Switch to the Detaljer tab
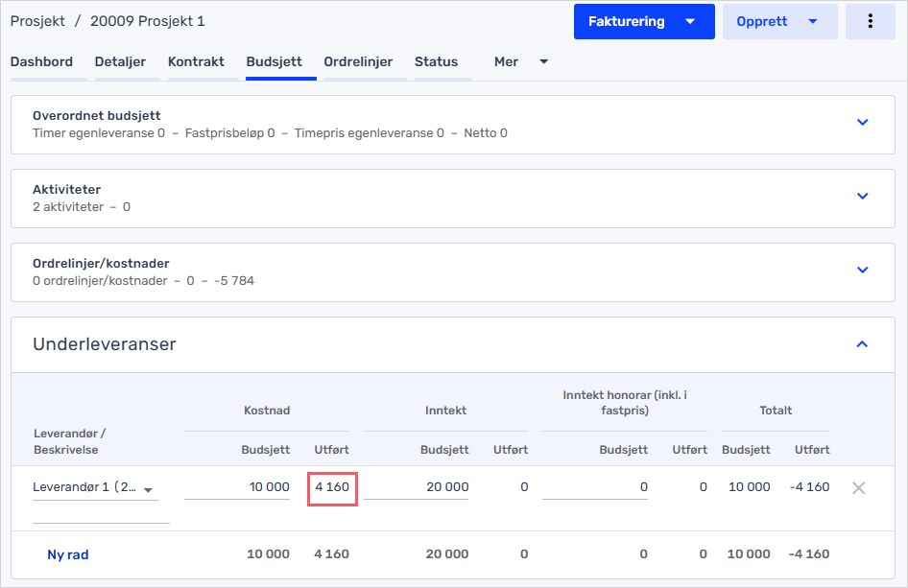Image resolution: width=908 pixels, height=588 pixels. (120, 62)
